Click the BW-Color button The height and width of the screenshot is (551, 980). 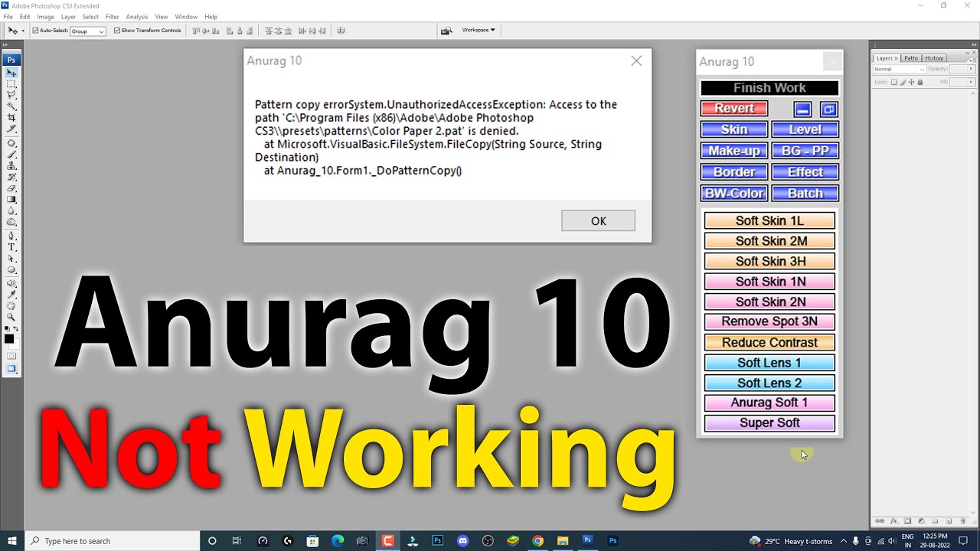[733, 194]
